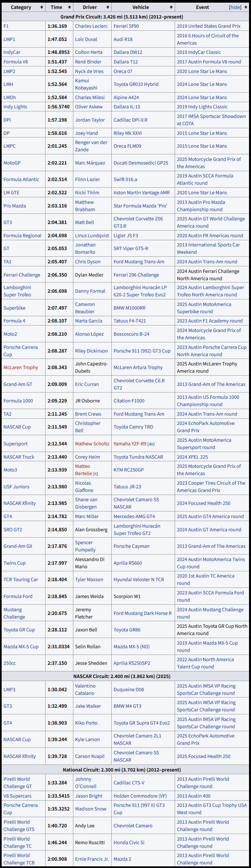Open Charles Leclerc driver page
251x868 pixels.
(x=91, y=26)
